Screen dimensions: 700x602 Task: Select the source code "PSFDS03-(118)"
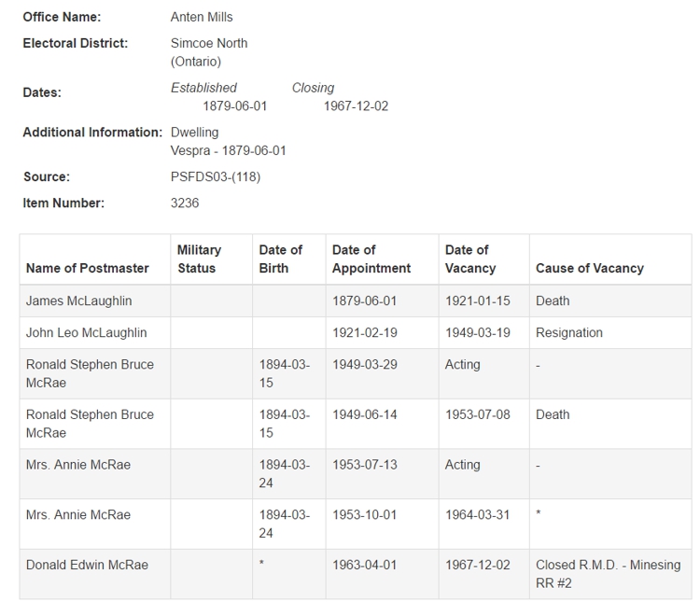216,176
